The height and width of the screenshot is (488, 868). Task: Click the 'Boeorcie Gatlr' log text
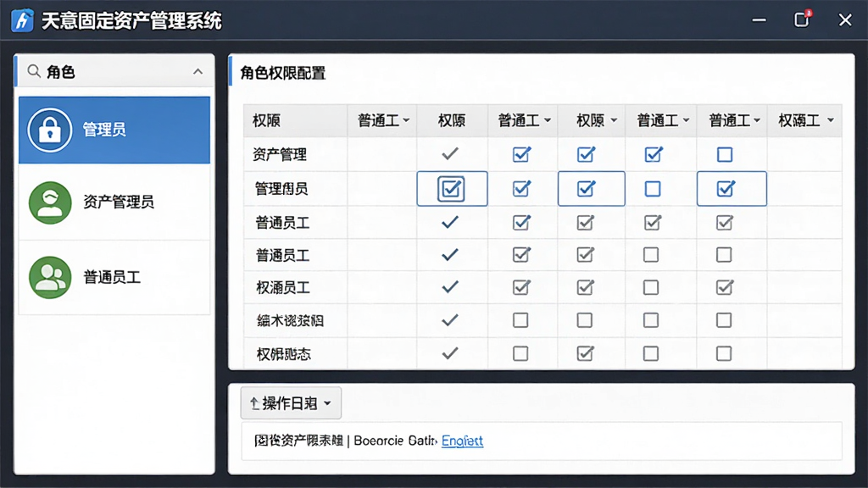395,441
